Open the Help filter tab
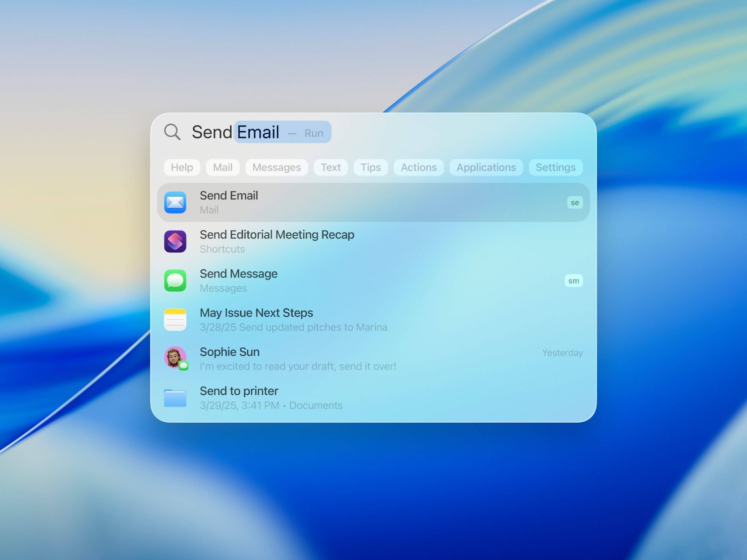747x560 pixels. [x=182, y=167]
